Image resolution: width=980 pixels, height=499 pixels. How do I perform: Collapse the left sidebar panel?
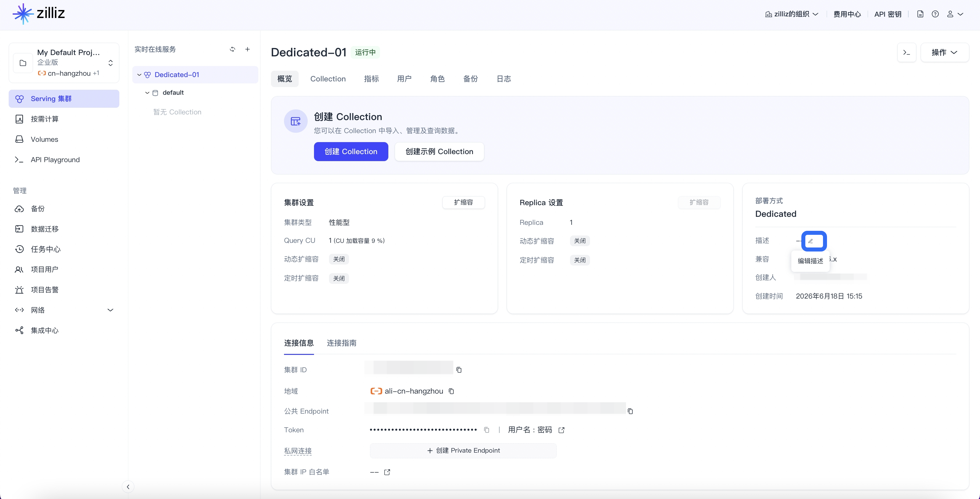(128, 486)
